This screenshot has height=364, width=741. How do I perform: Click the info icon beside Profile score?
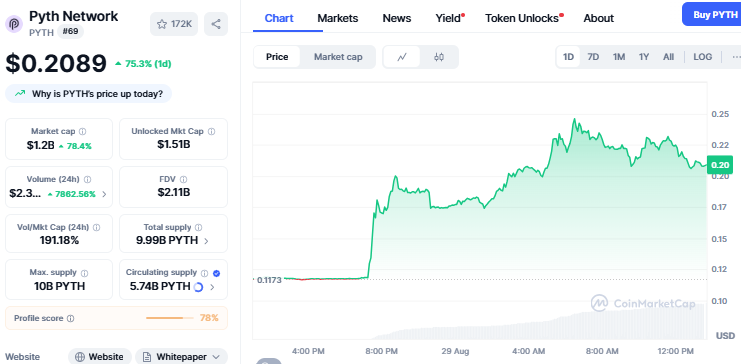pyautogui.click(x=70, y=319)
